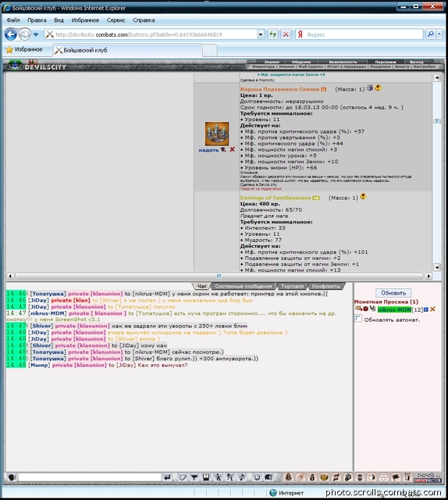Image resolution: width=448 pixels, height=500 pixels.
Task: Open the Инвентарь link
Action: point(263,66)
